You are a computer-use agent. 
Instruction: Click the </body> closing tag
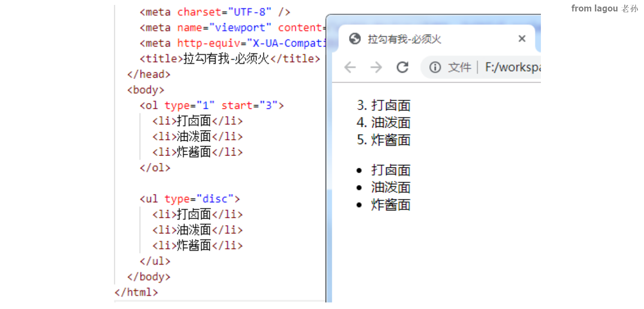149,277
